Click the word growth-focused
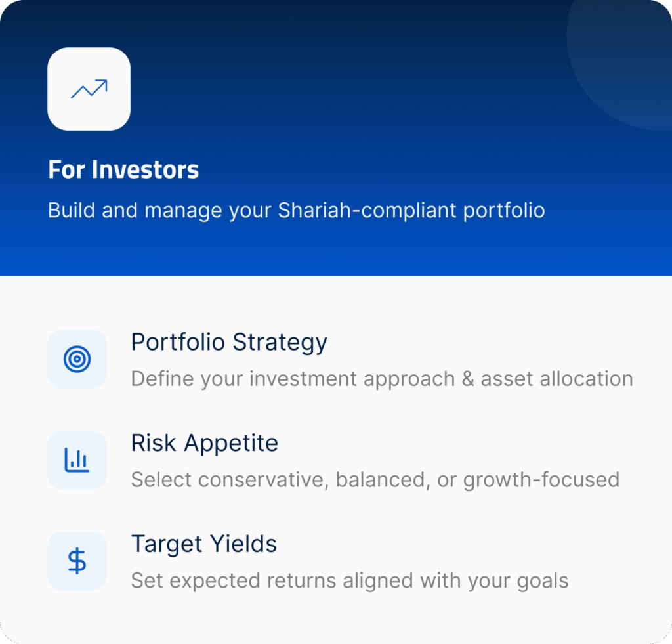672x644 pixels. click(541, 480)
